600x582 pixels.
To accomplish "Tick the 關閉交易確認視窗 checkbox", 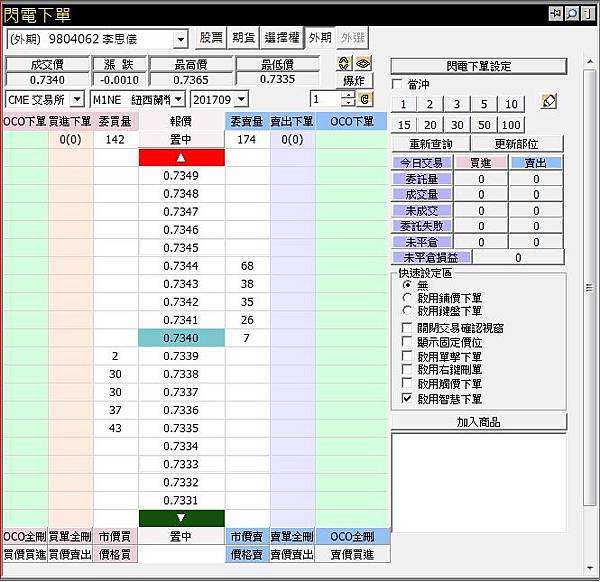I will [x=407, y=328].
